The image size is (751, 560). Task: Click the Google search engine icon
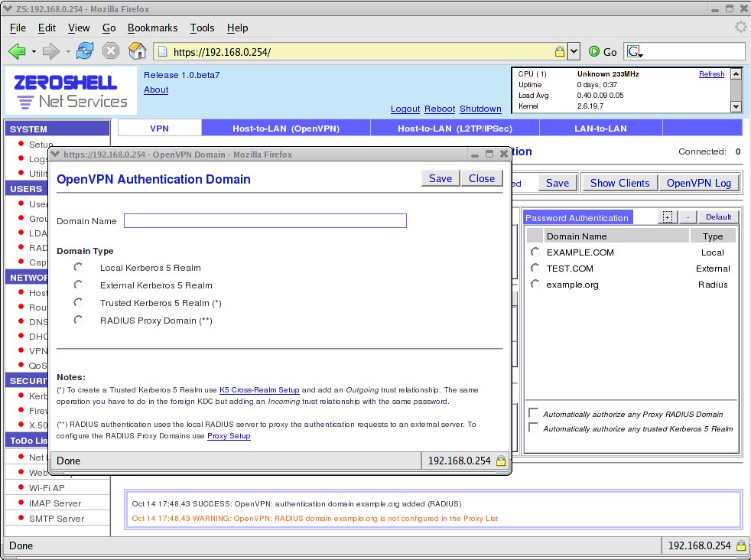pos(634,51)
